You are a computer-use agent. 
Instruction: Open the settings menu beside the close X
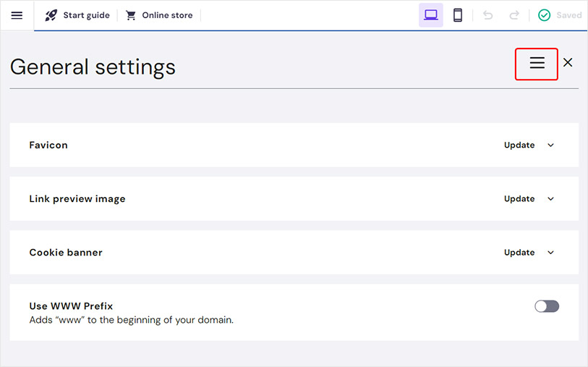[537, 63]
